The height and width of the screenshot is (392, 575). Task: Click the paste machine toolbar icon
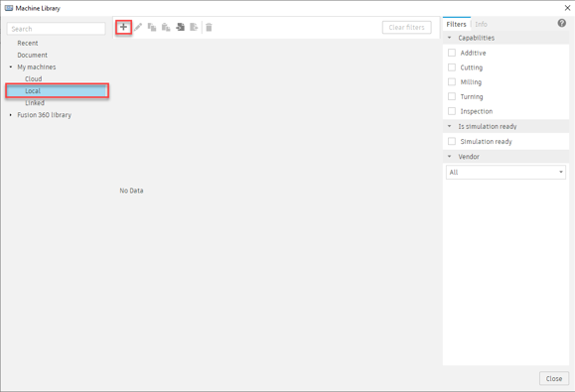[166, 27]
